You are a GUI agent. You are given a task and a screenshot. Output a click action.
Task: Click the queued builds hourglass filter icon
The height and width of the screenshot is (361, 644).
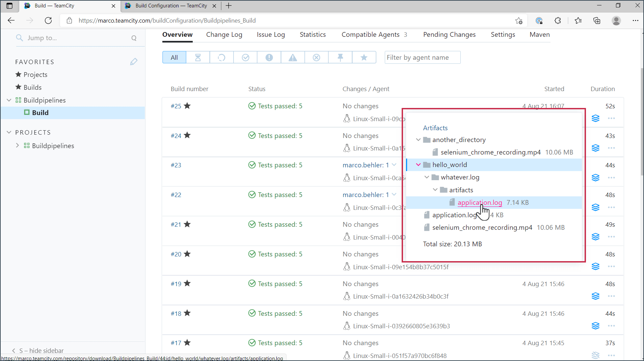198,57
